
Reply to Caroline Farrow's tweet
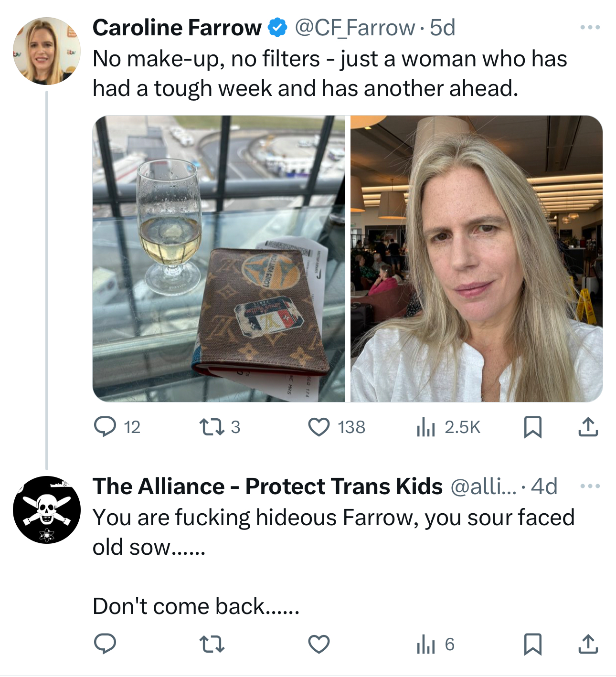[x=105, y=427]
